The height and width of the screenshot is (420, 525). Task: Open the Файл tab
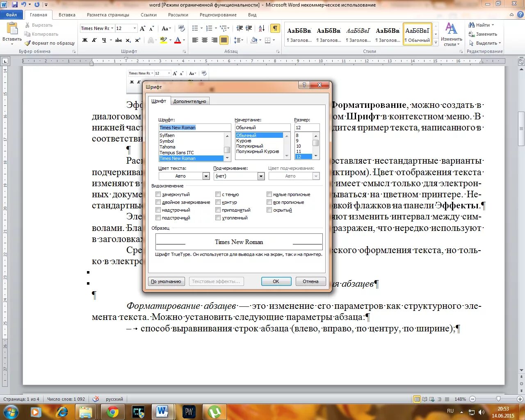pyautogui.click(x=11, y=14)
